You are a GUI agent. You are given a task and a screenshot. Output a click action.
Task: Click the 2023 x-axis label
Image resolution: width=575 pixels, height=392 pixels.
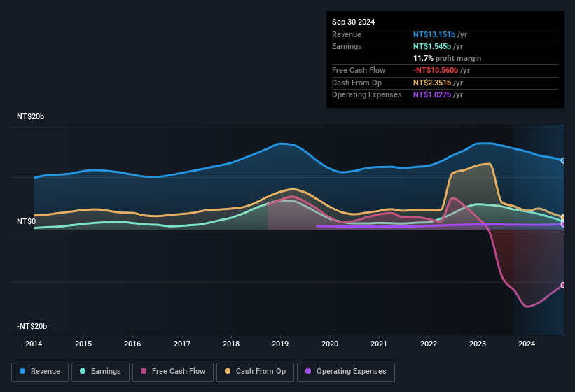click(478, 344)
